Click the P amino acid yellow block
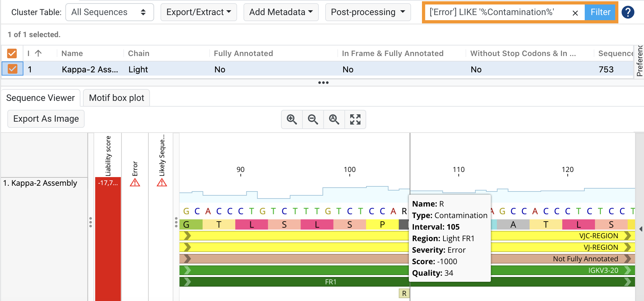The image size is (644, 301). tap(382, 225)
